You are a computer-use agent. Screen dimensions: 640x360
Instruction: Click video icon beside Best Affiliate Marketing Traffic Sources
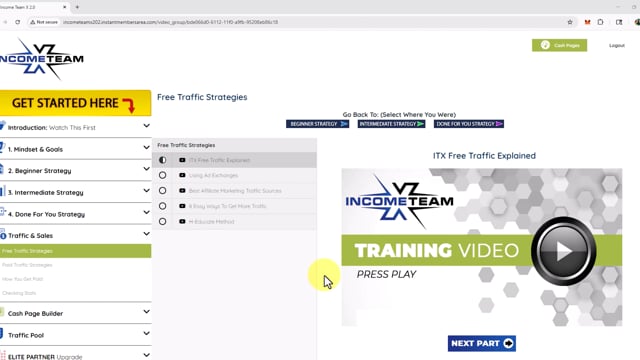pos(182,191)
